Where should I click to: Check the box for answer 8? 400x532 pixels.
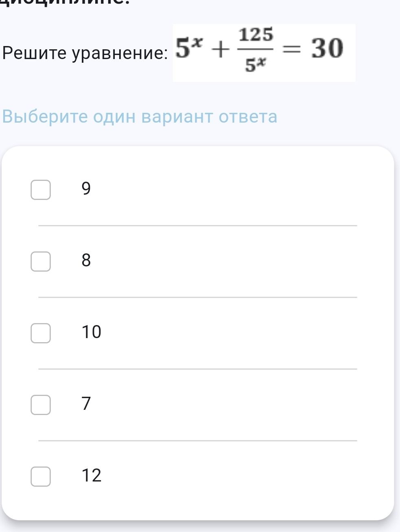tap(41, 261)
